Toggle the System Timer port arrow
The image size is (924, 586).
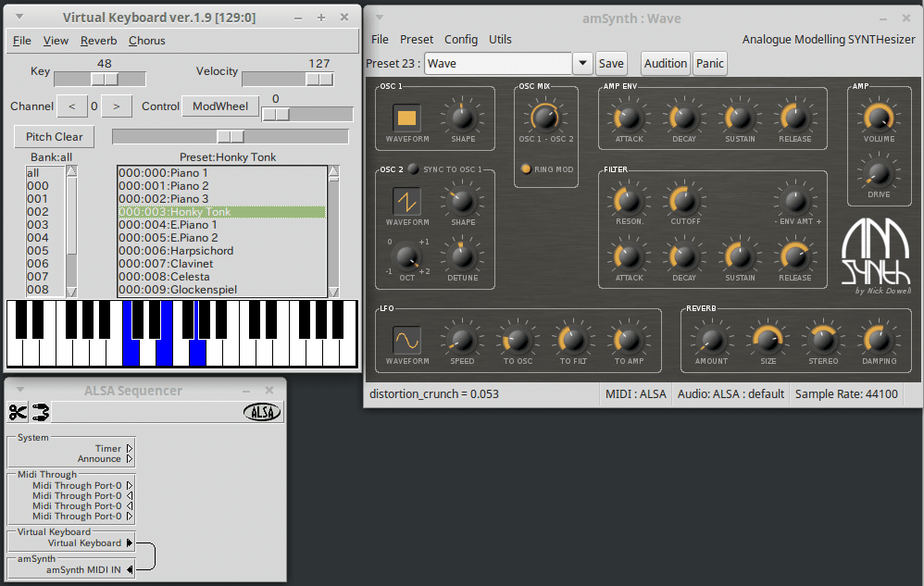coord(130,449)
